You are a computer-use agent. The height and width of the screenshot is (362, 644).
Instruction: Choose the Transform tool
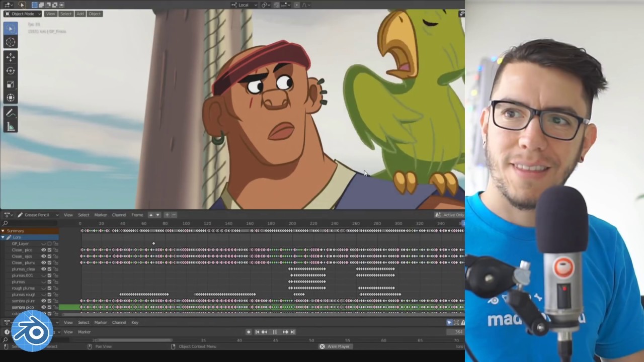coord(11,98)
